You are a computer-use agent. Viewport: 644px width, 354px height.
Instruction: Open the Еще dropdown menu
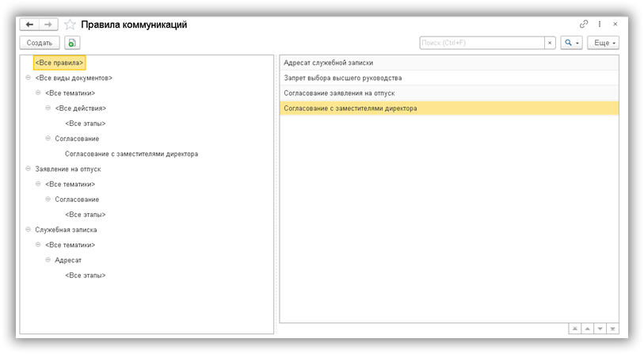[x=603, y=43]
